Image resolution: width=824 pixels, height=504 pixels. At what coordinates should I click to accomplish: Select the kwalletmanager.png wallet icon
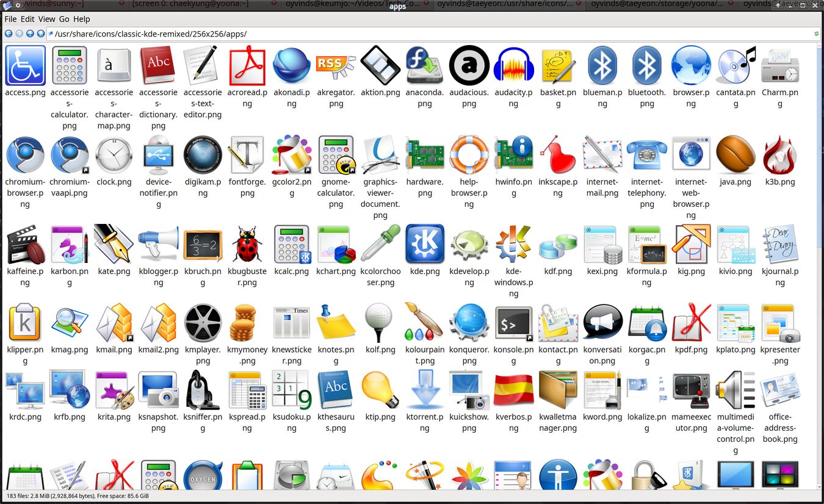point(558,390)
